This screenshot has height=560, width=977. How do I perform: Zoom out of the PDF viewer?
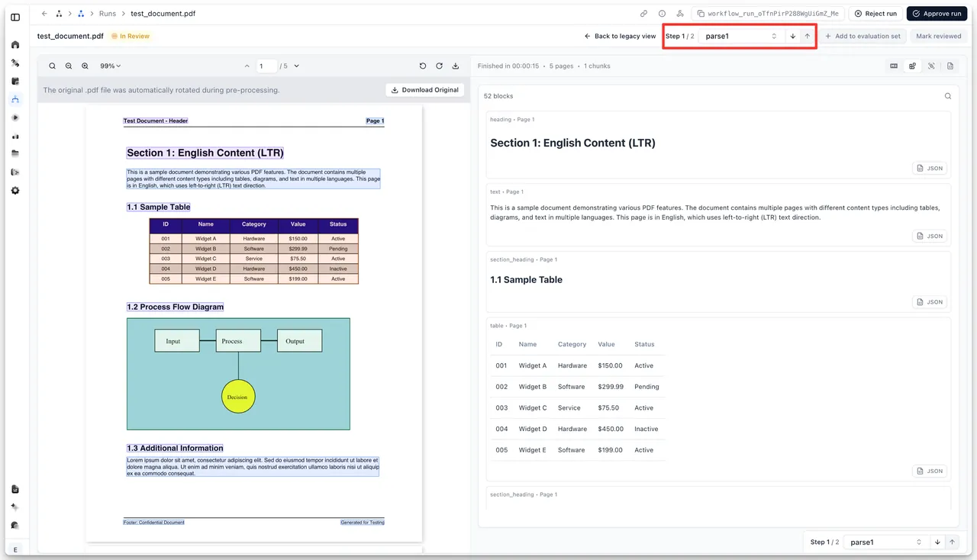(x=69, y=66)
